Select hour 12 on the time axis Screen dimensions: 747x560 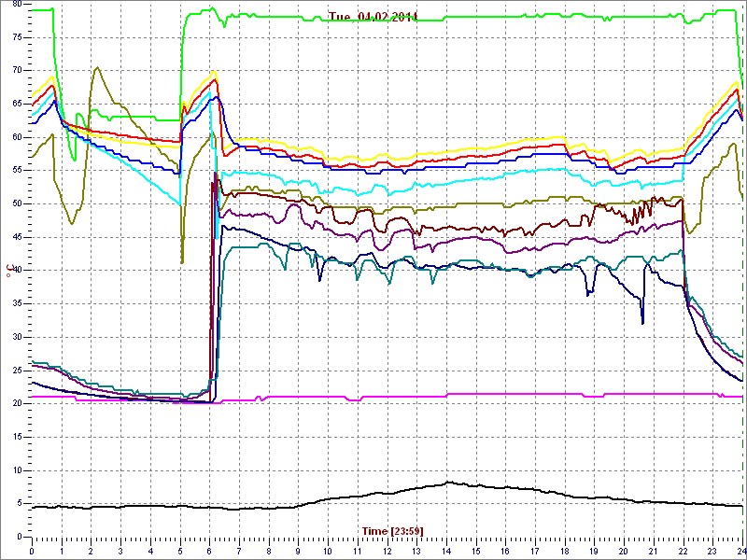click(x=387, y=551)
